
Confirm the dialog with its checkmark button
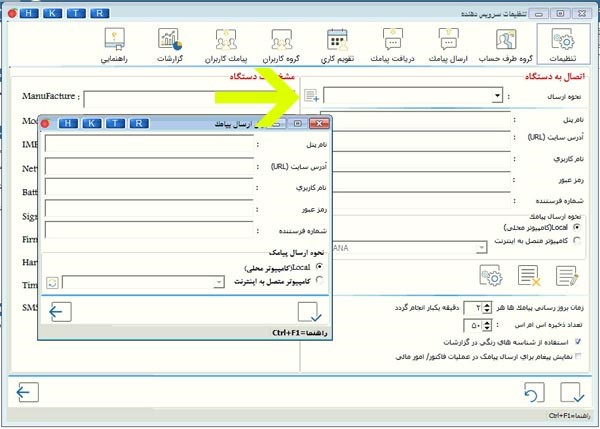[x=309, y=312]
